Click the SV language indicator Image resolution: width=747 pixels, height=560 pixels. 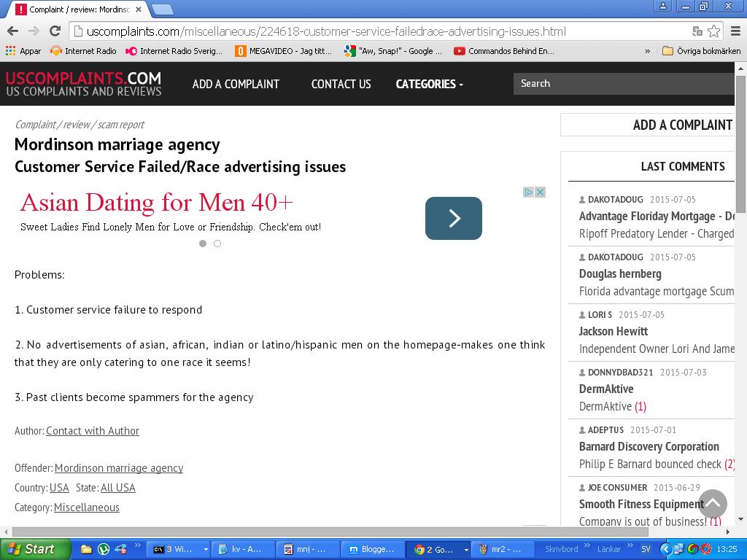pyautogui.click(x=646, y=550)
